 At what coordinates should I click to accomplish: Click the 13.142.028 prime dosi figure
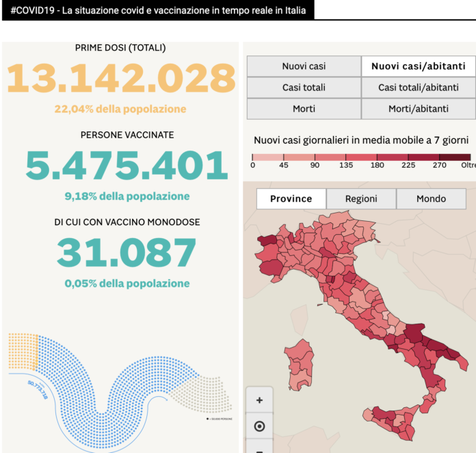click(x=120, y=79)
